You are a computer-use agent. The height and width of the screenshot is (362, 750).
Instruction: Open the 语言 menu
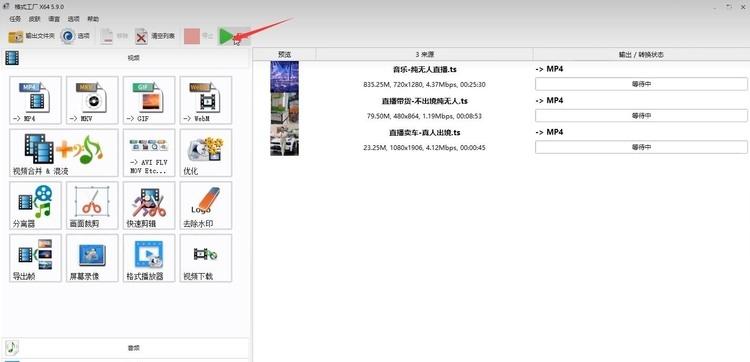click(54, 19)
